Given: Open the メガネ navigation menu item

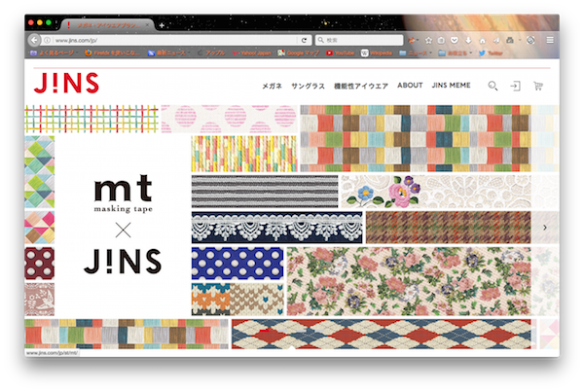Looking at the screenshot, I should click(272, 86).
